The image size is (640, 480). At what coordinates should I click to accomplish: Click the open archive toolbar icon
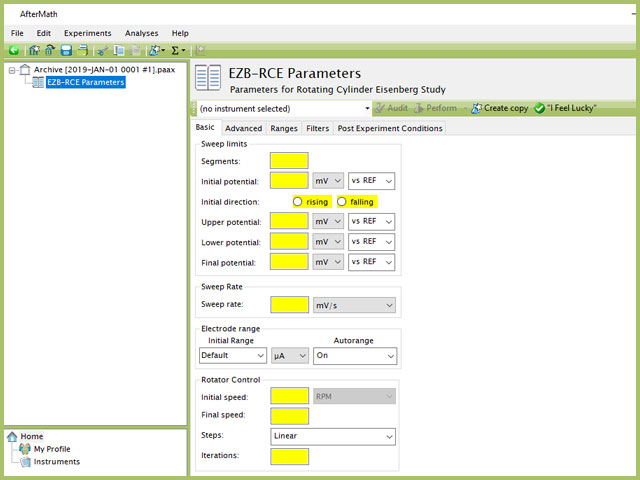tap(50, 50)
